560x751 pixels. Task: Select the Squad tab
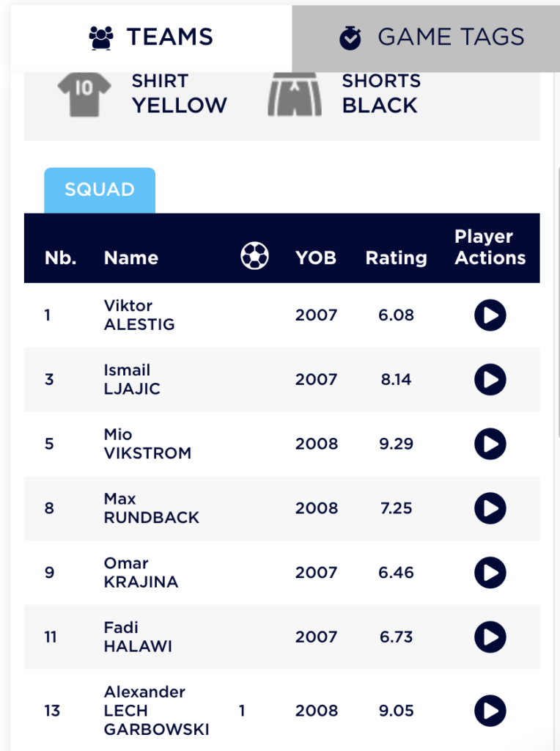100,190
